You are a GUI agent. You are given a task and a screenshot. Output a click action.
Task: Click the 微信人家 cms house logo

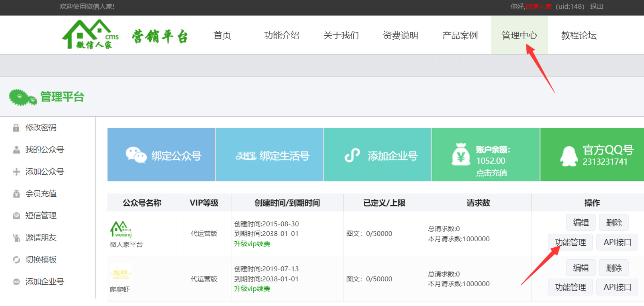tap(90, 35)
